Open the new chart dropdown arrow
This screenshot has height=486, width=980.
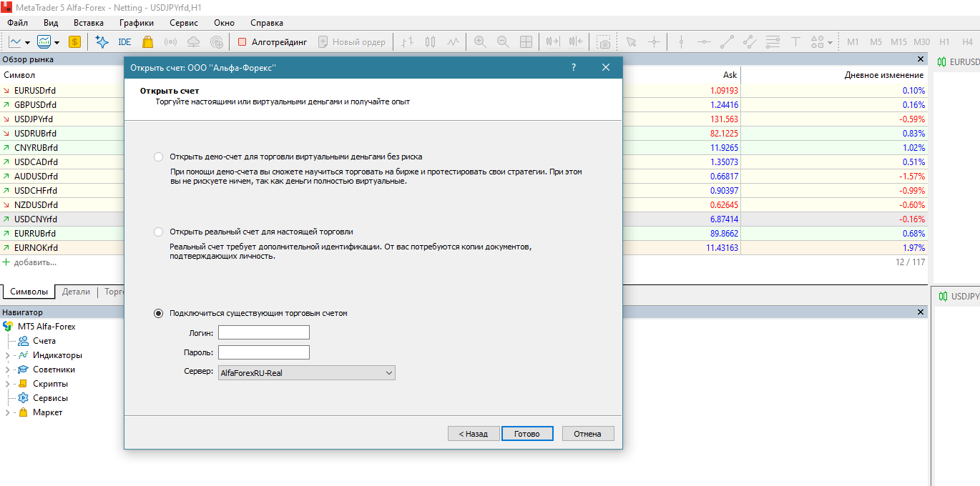(27, 42)
